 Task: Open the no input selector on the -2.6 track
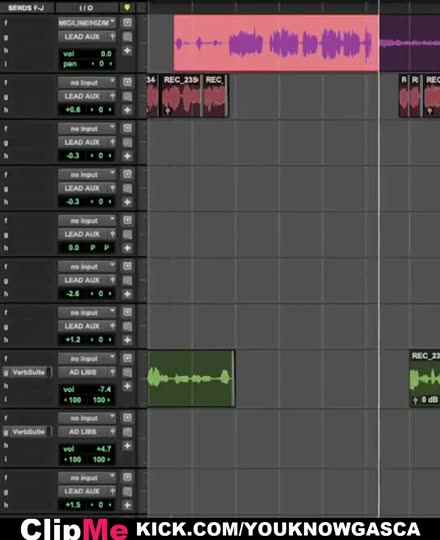point(87,267)
